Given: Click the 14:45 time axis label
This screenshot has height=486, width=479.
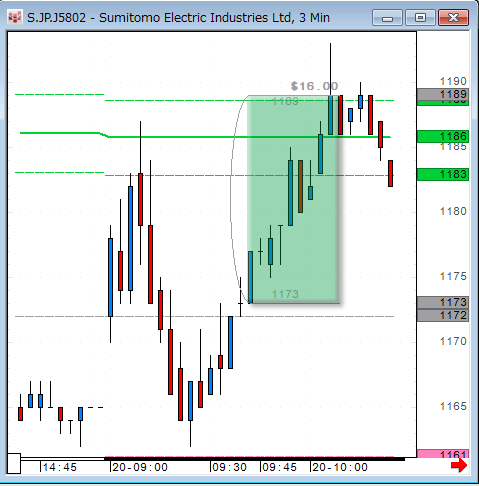Looking at the screenshot, I should 60,467.
